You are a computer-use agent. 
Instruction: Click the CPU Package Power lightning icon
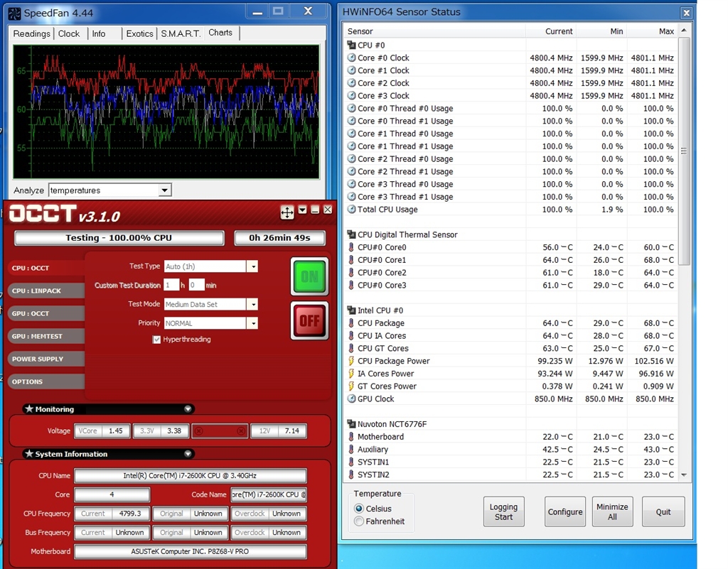click(x=351, y=362)
